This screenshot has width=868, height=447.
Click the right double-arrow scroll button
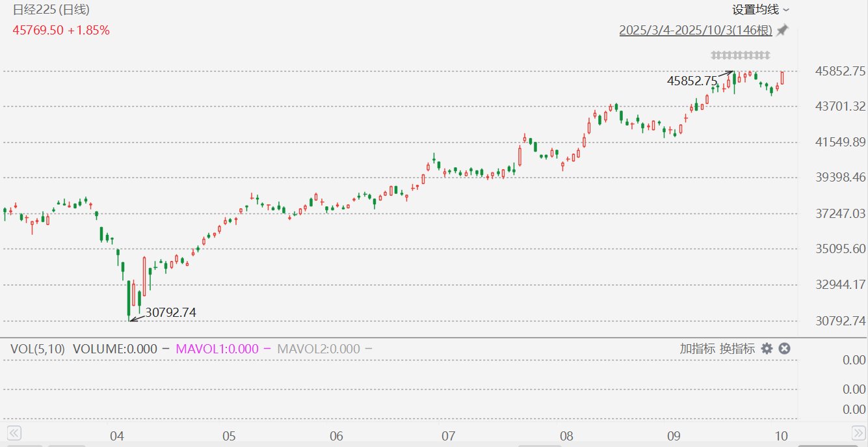[858, 433]
